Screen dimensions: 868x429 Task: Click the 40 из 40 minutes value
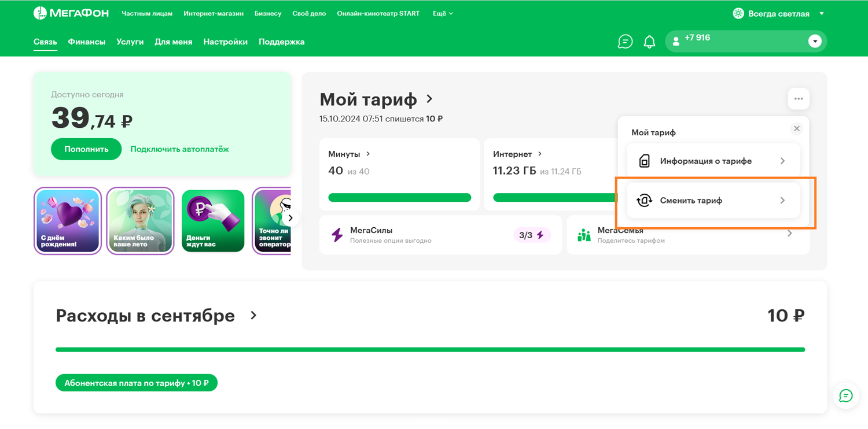point(349,171)
